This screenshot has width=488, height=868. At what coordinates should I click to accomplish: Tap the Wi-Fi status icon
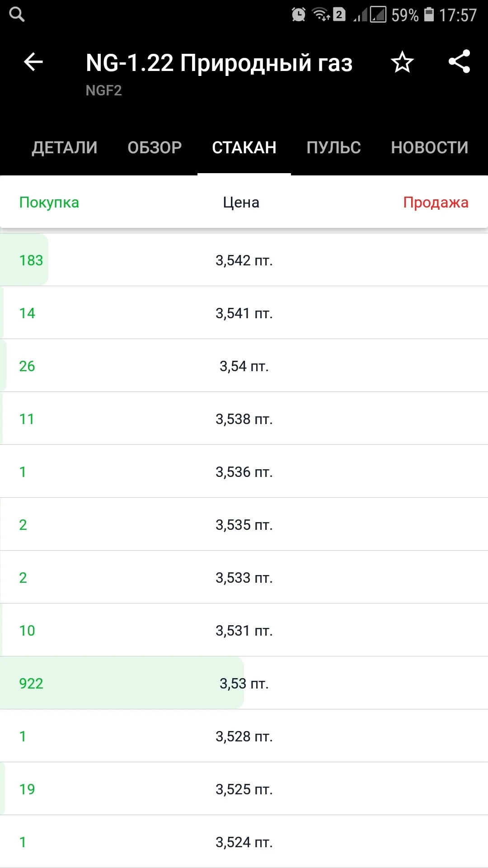321,14
